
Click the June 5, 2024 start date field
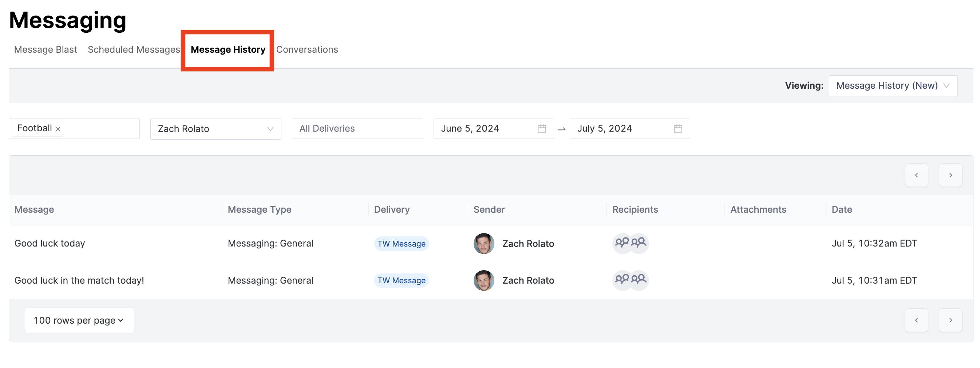tap(493, 128)
